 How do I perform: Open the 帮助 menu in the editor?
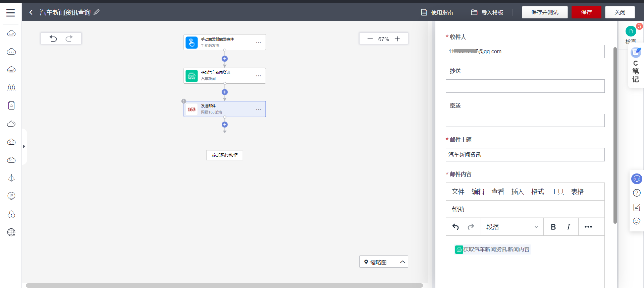(458, 209)
